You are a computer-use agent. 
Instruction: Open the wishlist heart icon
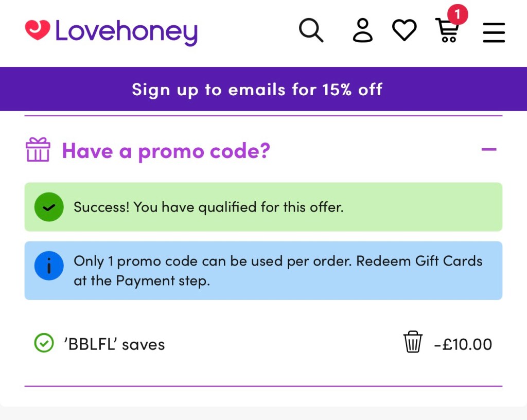405,29
